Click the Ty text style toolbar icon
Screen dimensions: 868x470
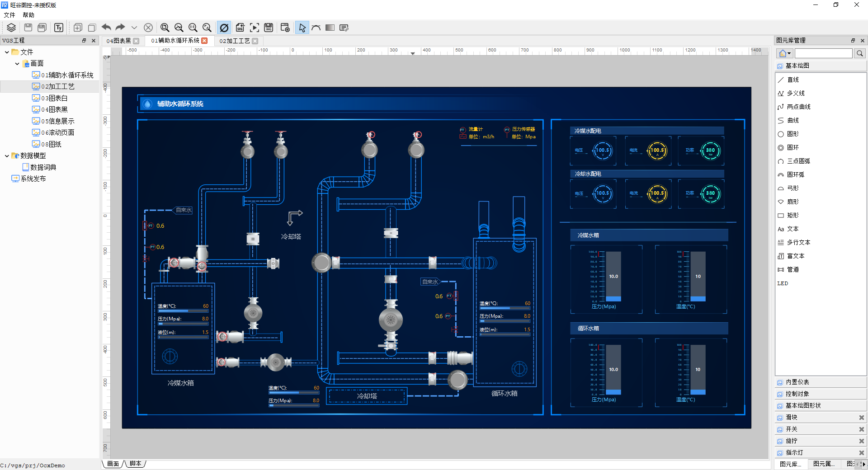59,28
